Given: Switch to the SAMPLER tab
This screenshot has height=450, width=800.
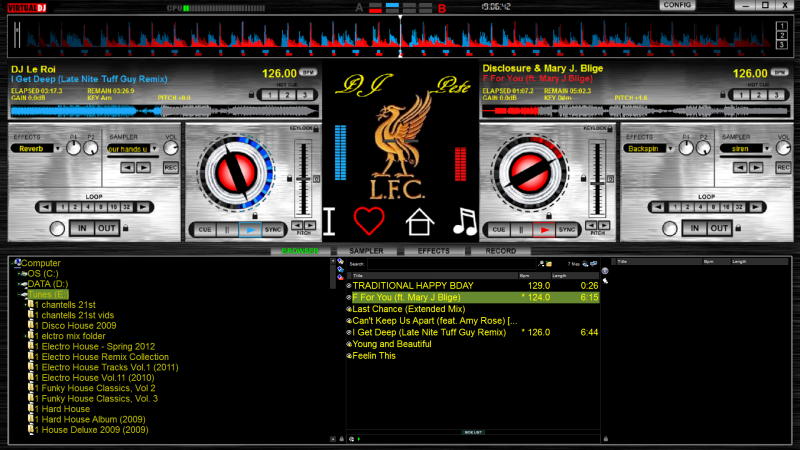Looking at the screenshot, I should [x=365, y=251].
